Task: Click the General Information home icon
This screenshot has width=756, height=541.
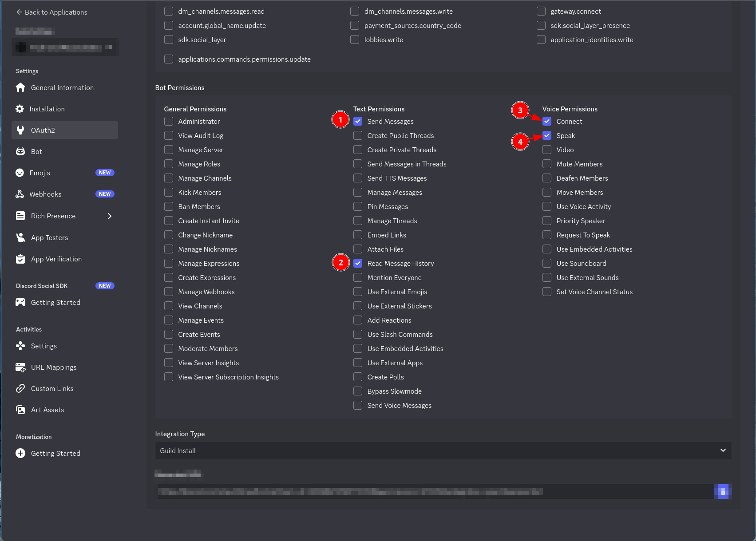Action: click(x=20, y=87)
